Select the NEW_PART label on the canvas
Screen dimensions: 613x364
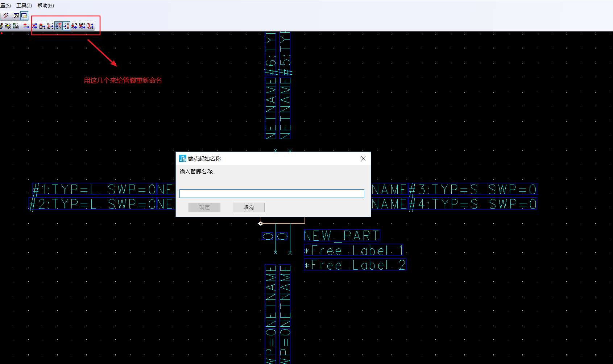pyautogui.click(x=341, y=235)
